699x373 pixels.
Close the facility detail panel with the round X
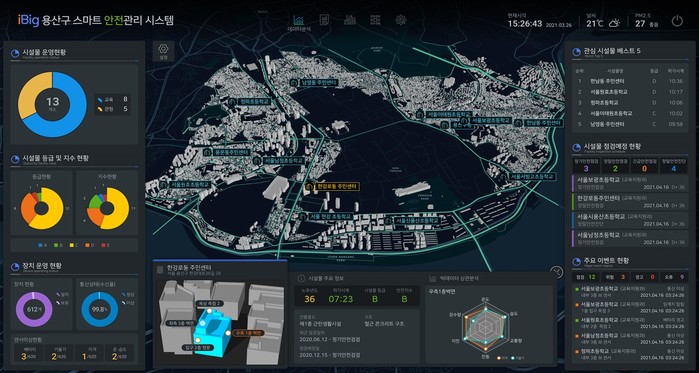coord(556,272)
